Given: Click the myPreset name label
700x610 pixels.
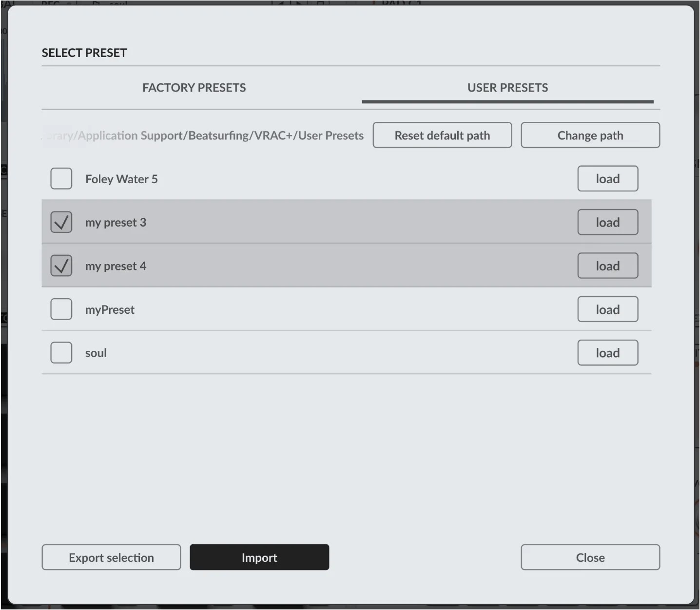Looking at the screenshot, I should 110,310.
